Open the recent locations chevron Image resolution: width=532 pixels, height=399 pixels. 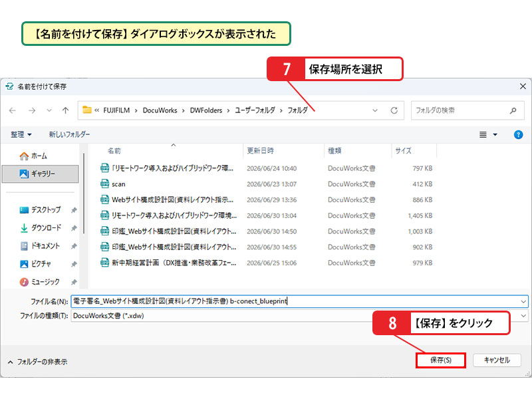point(49,110)
